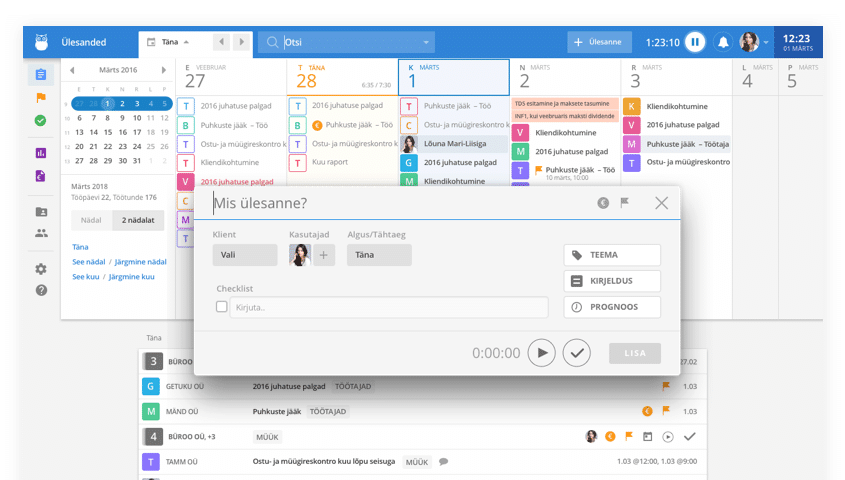The image size is (845, 480).
Task: Tick the checklist checkbox
Action: 221,307
